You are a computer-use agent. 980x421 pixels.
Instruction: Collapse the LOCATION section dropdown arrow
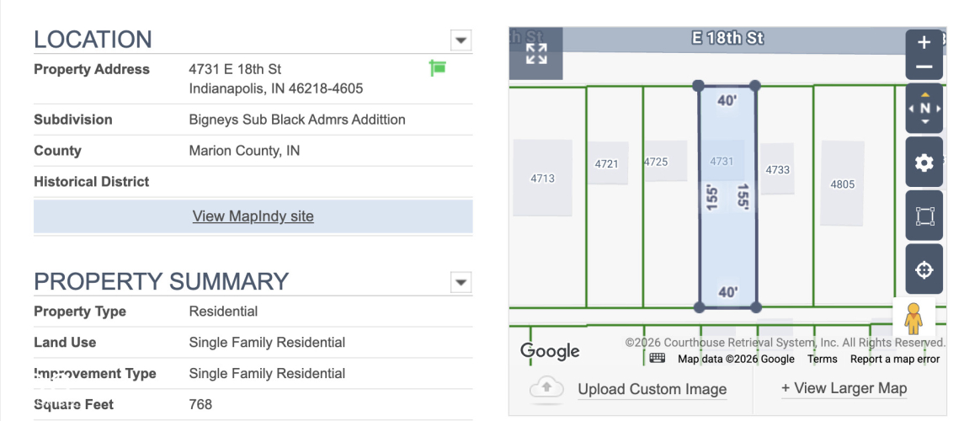coord(461,40)
